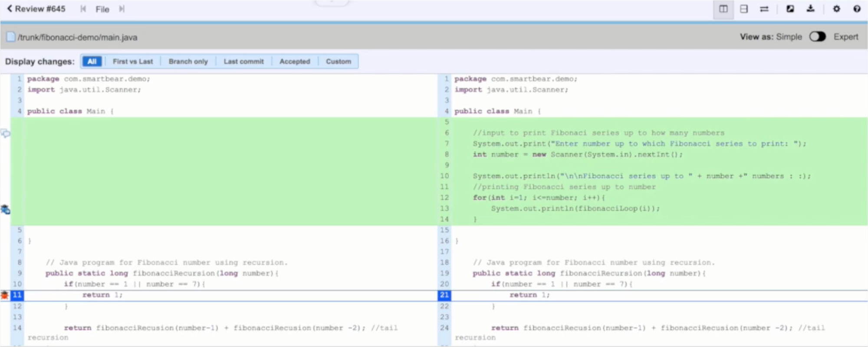Toggle View as Simple/Expert switch
This screenshot has width=868, height=347.
tap(817, 36)
